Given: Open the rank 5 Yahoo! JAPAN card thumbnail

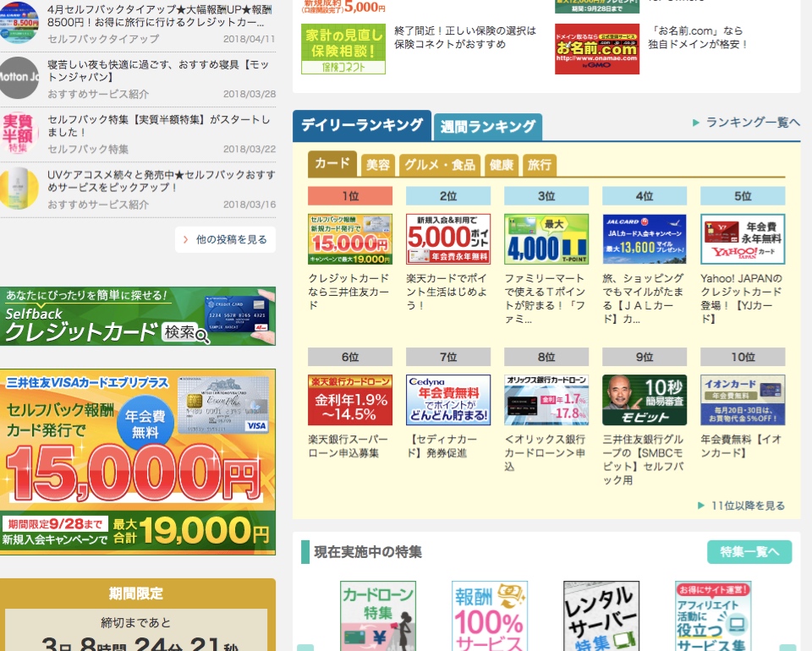Looking at the screenshot, I should tap(743, 239).
